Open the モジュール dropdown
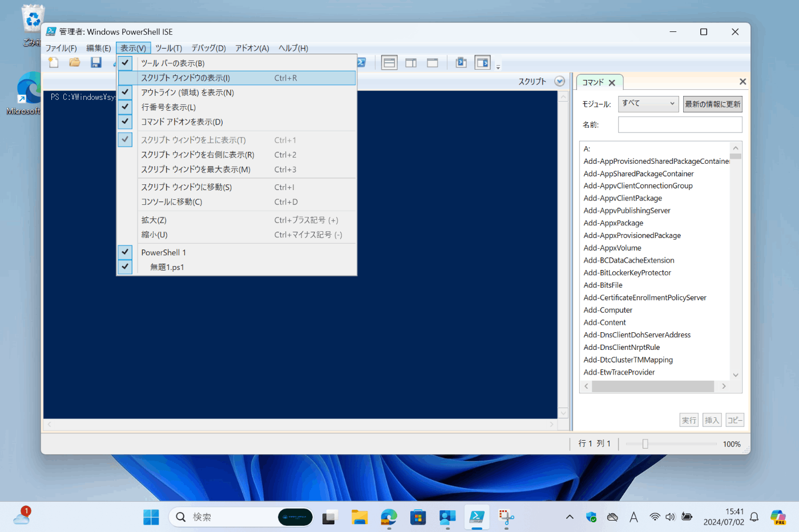Viewport: 799px width, 532px height. tap(648, 103)
